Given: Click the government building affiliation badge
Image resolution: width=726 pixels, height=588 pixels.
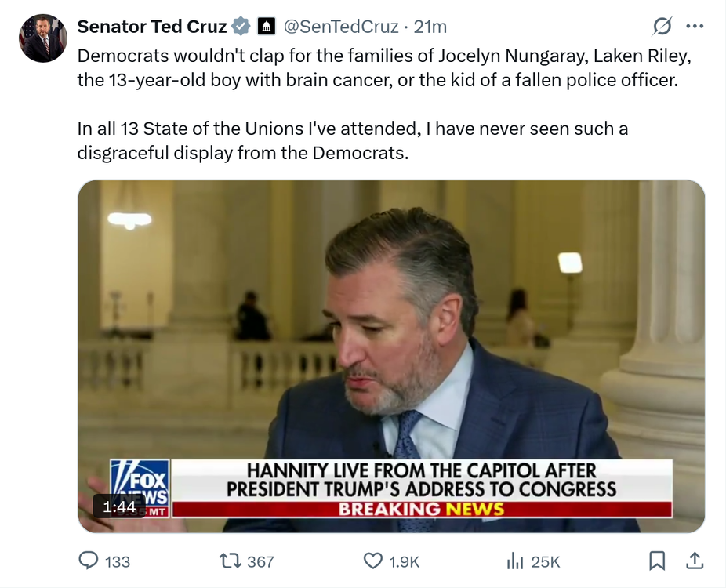Looking at the screenshot, I should pyautogui.click(x=266, y=27).
